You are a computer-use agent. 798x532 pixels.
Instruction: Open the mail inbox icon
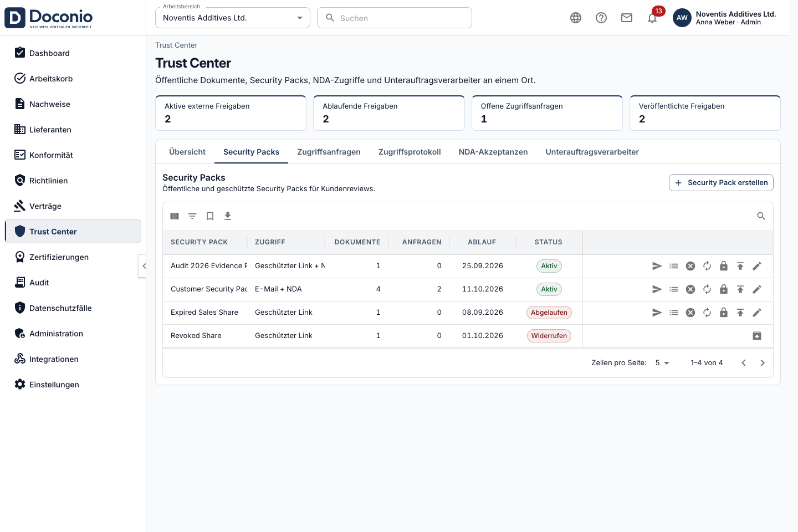pyautogui.click(x=627, y=18)
